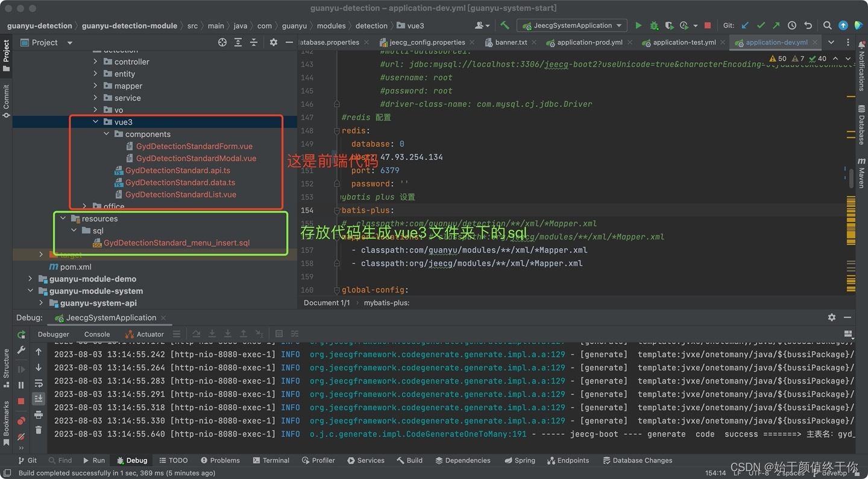
Task: Collapse the components folder
Action: click(106, 134)
